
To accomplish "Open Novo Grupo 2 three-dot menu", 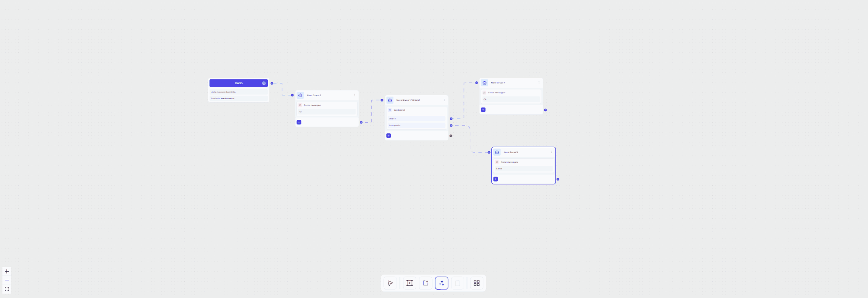I will pyautogui.click(x=355, y=95).
